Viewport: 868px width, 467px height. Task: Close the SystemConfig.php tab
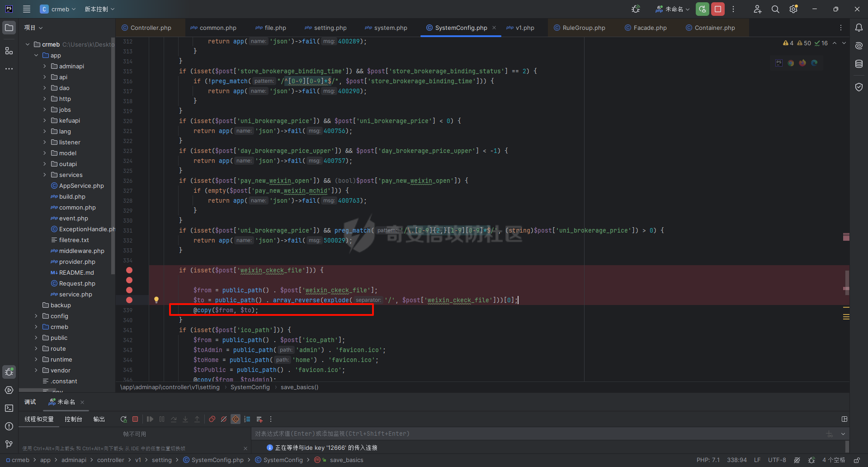coord(494,28)
